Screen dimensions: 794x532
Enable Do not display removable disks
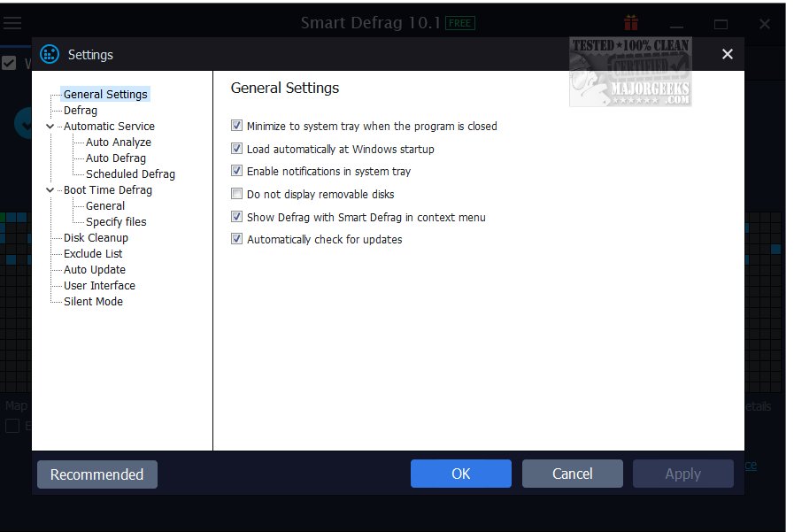(236, 193)
